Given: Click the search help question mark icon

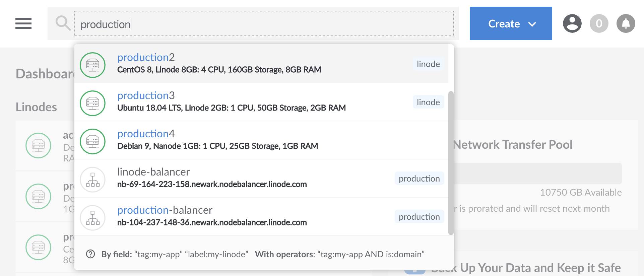Looking at the screenshot, I should coord(90,254).
